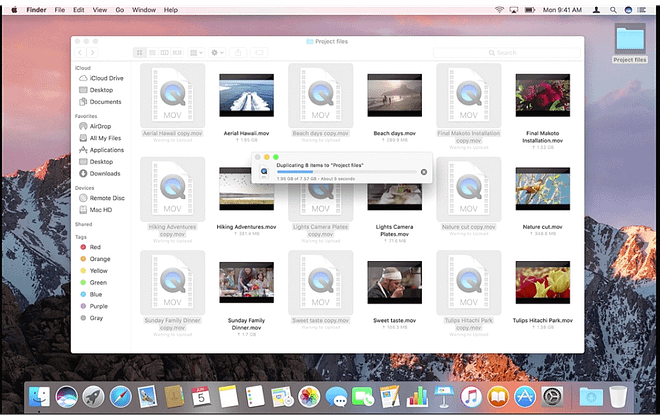Screen dimensions: 660x420
Task: Open the Arrange items dropdown
Action: 195,52
